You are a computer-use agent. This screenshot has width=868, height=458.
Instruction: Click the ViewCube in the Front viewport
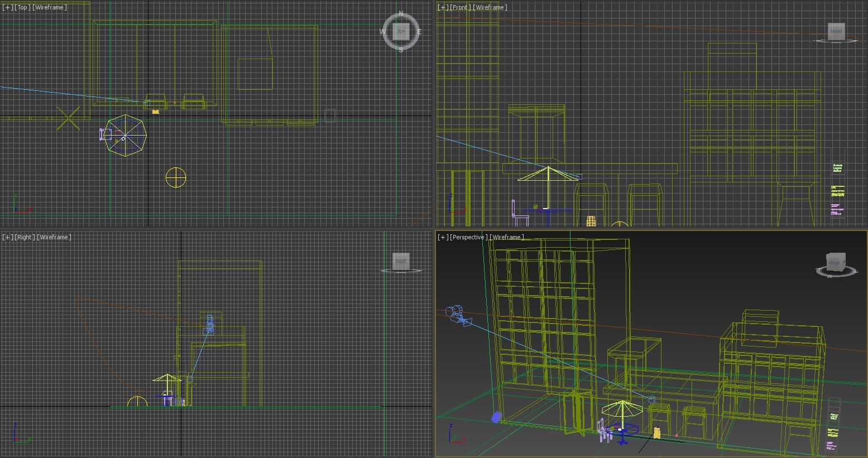pos(835,31)
